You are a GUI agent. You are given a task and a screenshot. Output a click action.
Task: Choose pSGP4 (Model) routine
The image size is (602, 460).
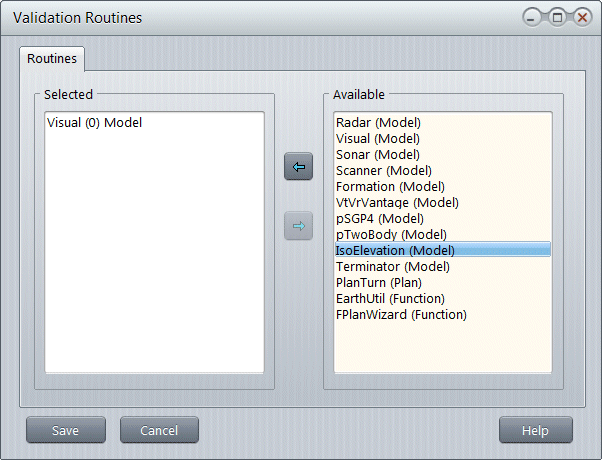click(380, 219)
